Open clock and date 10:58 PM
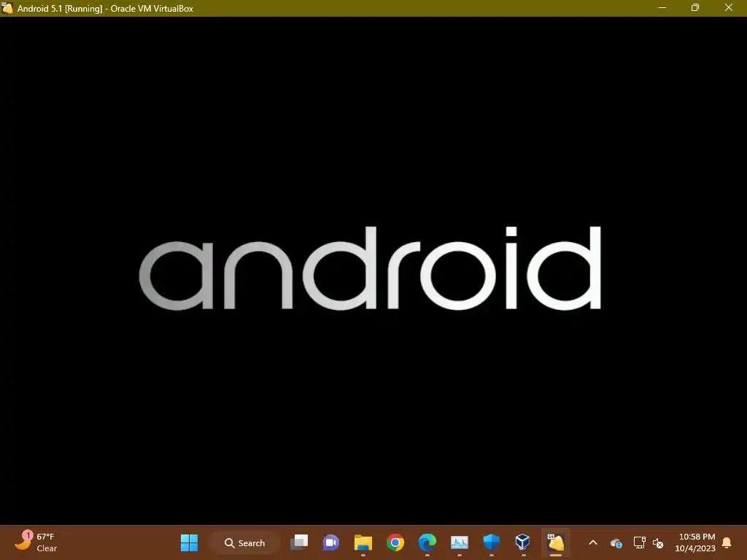This screenshot has height=560, width=747. pyautogui.click(x=695, y=542)
